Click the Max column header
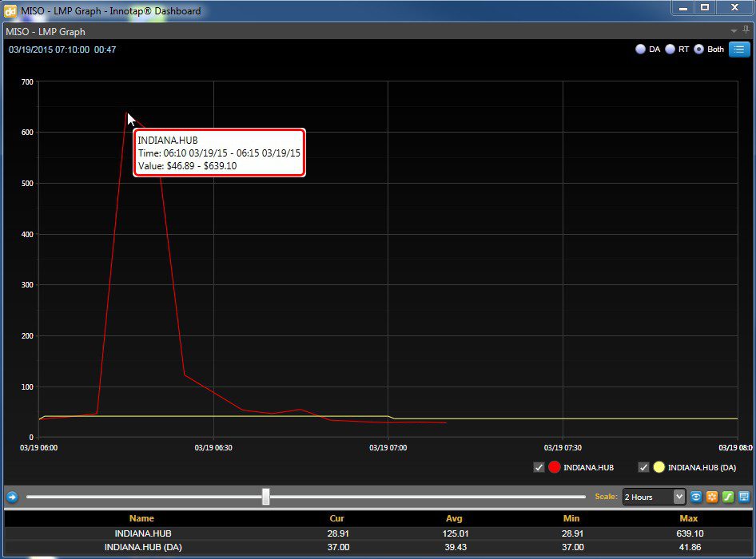The image size is (756, 559). (689, 518)
